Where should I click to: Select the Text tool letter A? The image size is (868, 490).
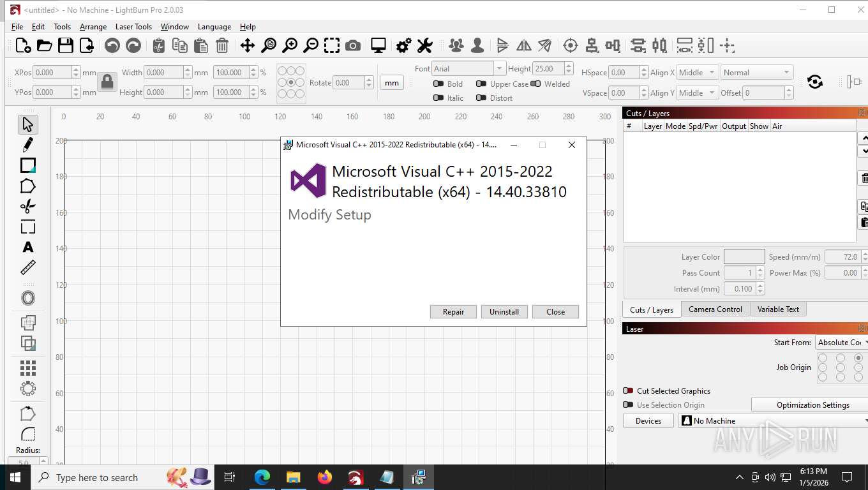(27, 247)
